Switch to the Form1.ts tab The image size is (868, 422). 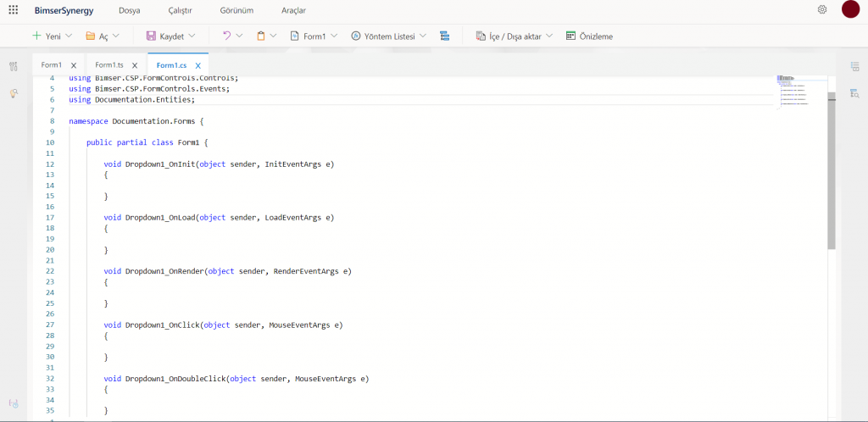(x=108, y=65)
